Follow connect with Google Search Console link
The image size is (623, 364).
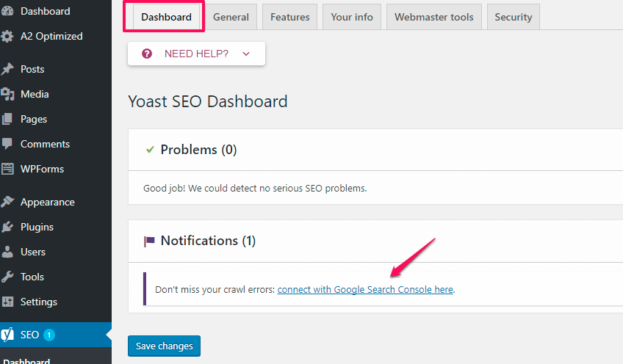[x=365, y=289]
